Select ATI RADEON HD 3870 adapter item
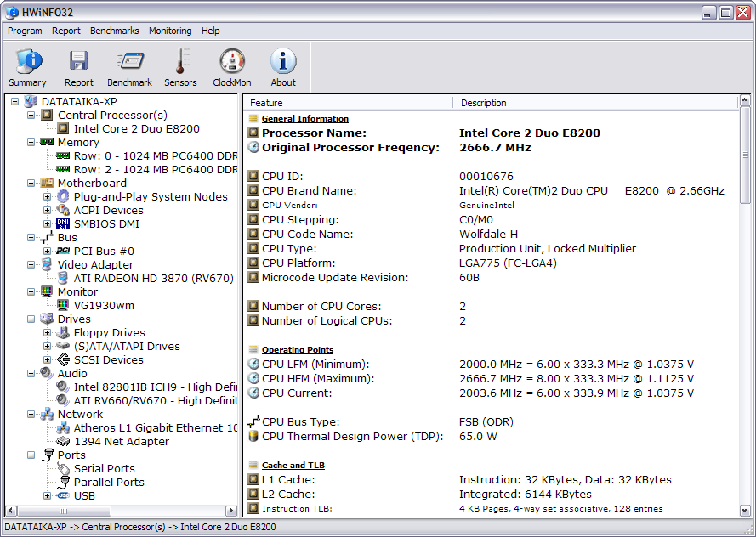756x537 pixels. pos(153,278)
